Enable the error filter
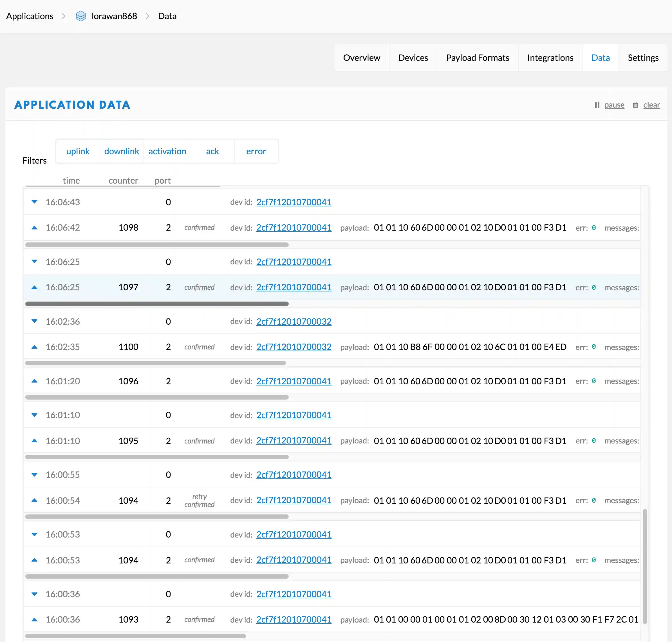Viewport: 672px width, 642px height. 256,151
